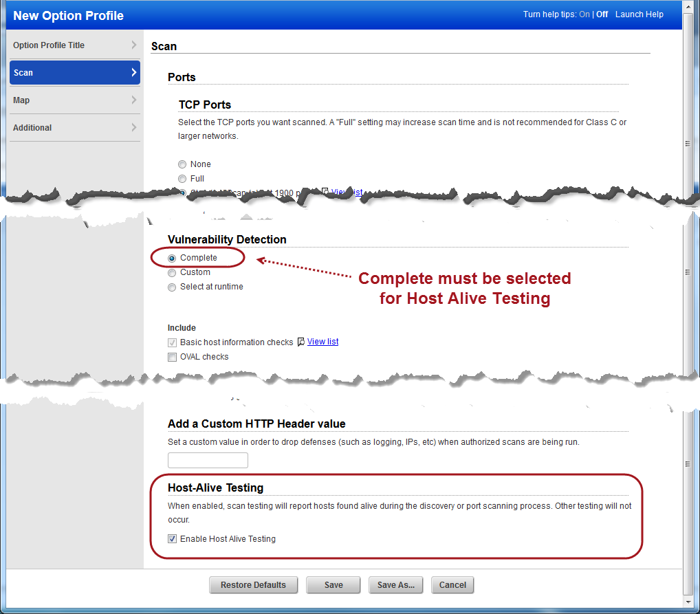The height and width of the screenshot is (614, 700).
Task: Select at runtime for vulnerability detection
Action: click(171, 287)
